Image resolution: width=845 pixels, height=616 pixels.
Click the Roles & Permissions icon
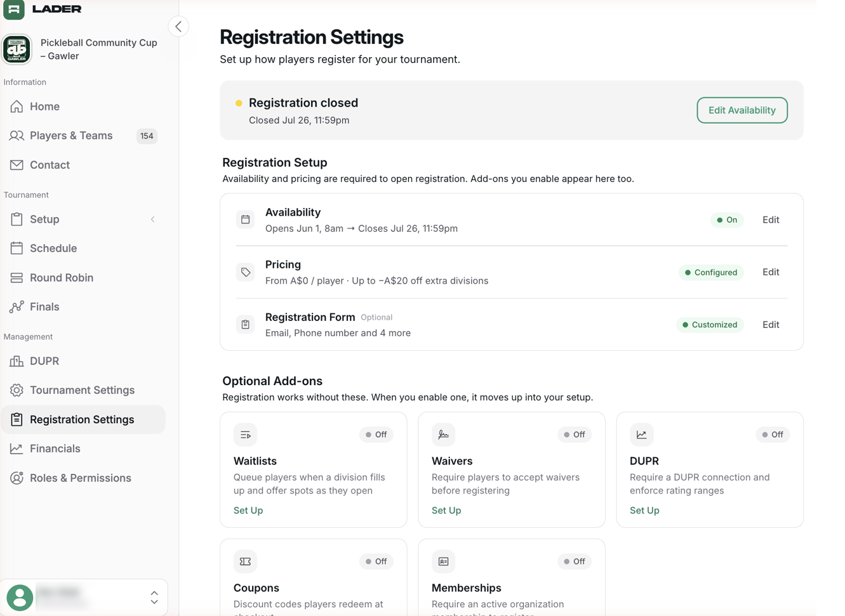[17, 478]
